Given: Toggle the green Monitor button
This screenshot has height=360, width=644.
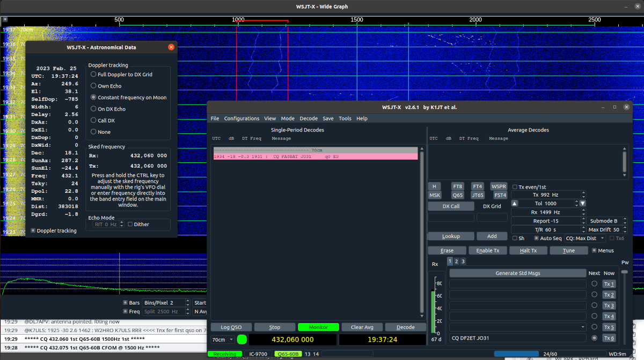Looking at the screenshot, I should [318, 327].
